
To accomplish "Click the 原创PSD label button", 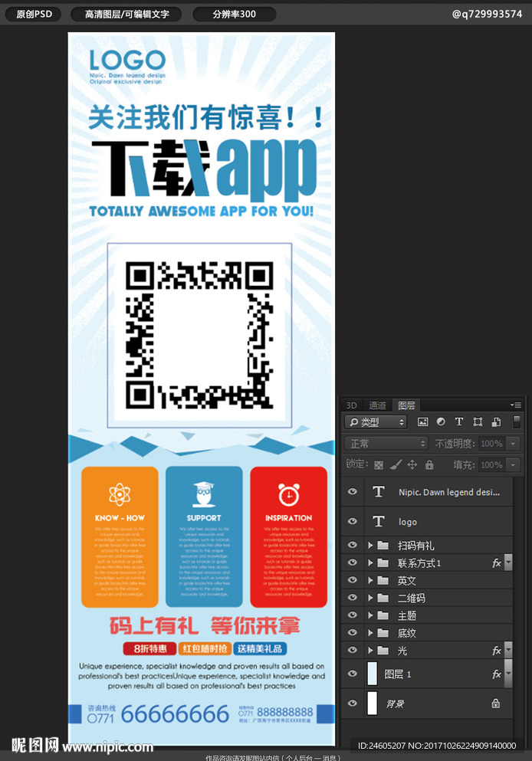I will pyautogui.click(x=34, y=14).
